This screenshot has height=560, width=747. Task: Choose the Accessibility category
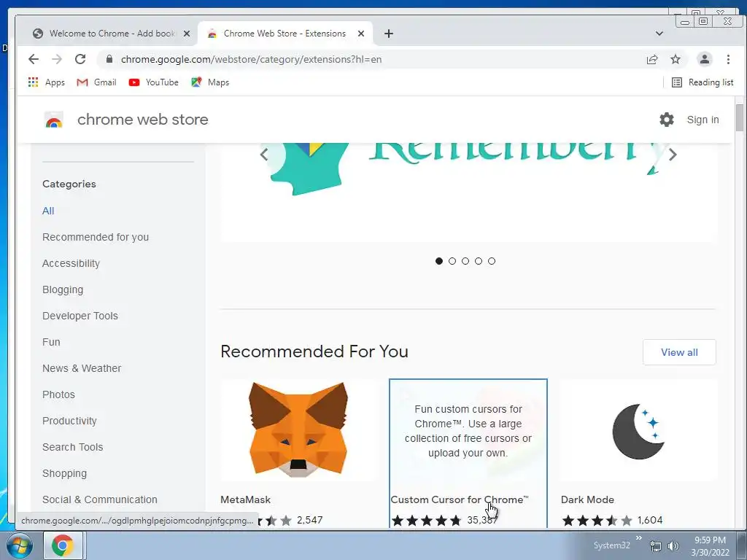pos(71,263)
